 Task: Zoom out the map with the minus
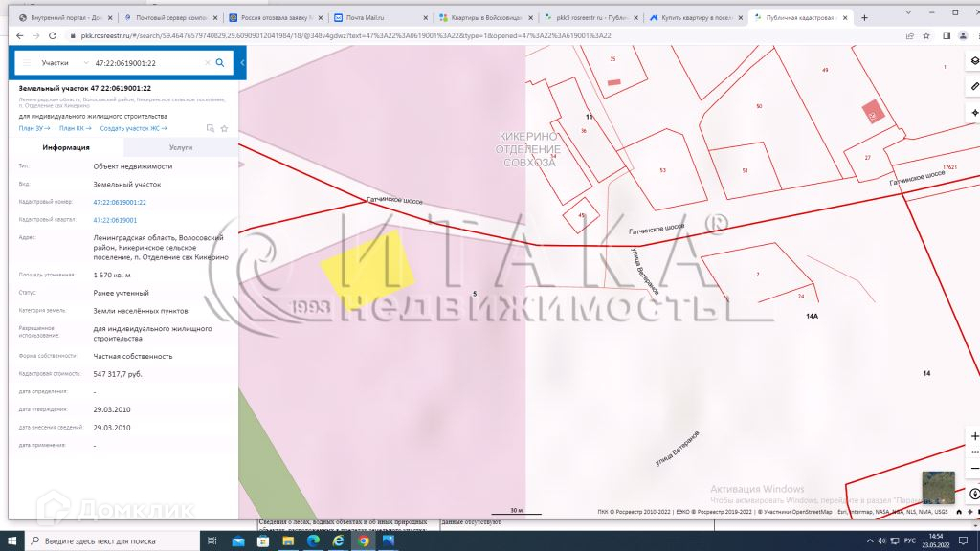974,468
